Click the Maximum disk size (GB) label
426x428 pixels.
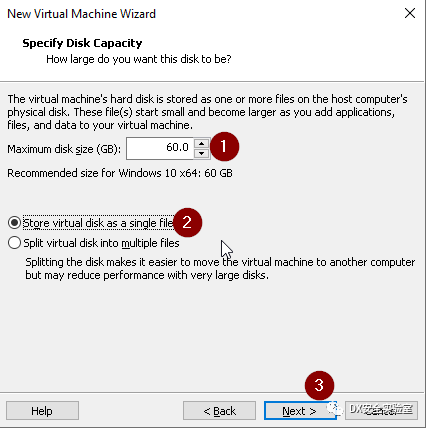pos(64,149)
